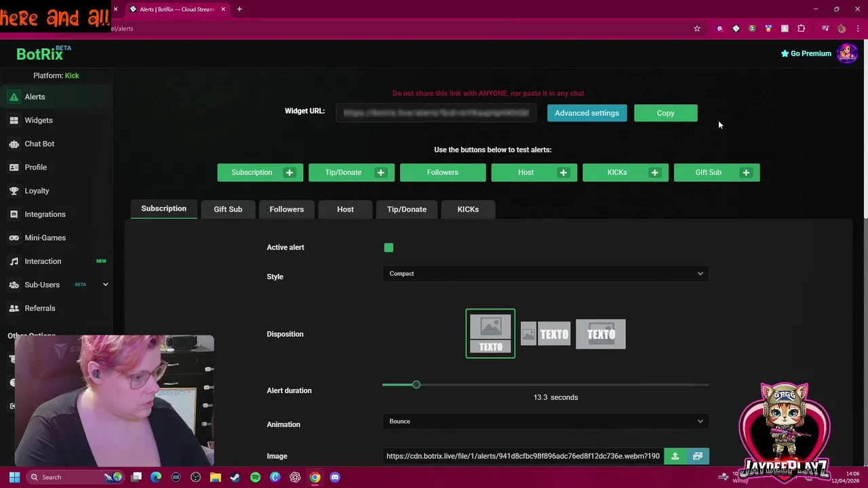Open the Chrome three-dot menu
868x488 pixels.
[x=858, y=28]
